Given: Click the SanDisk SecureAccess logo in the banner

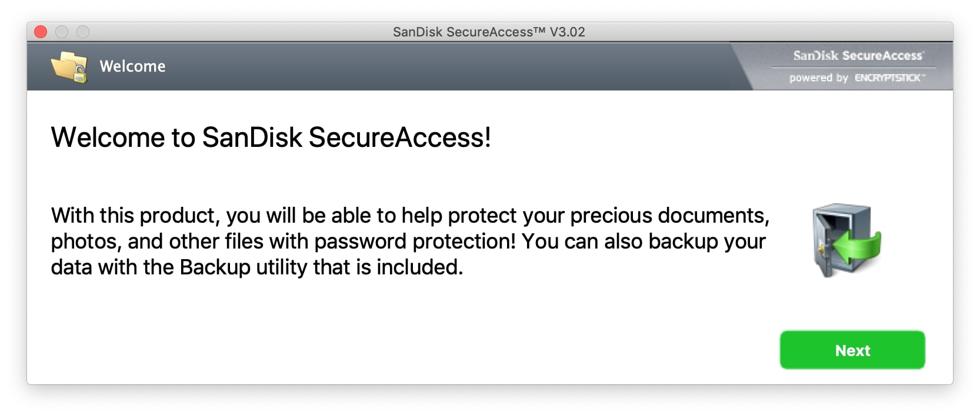Looking at the screenshot, I should click(x=858, y=56).
